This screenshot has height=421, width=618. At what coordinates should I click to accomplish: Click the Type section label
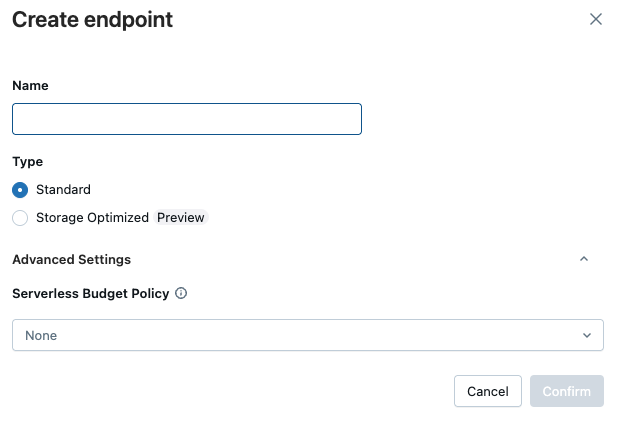click(27, 161)
